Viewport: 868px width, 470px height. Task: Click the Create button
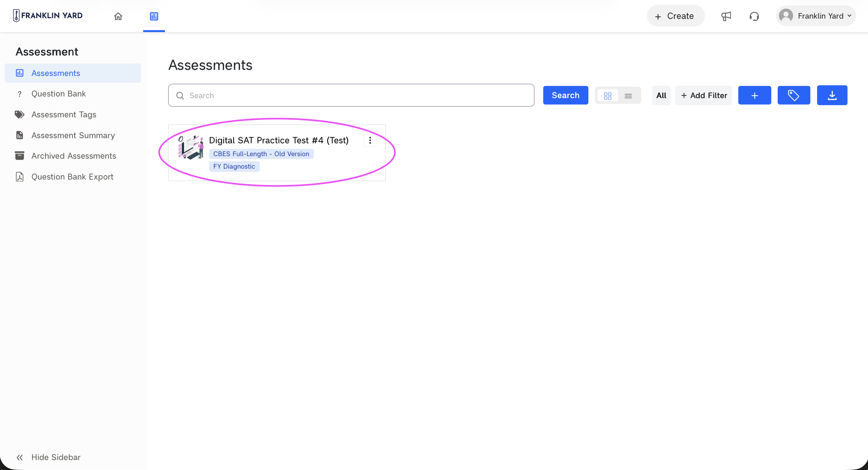pos(676,16)
